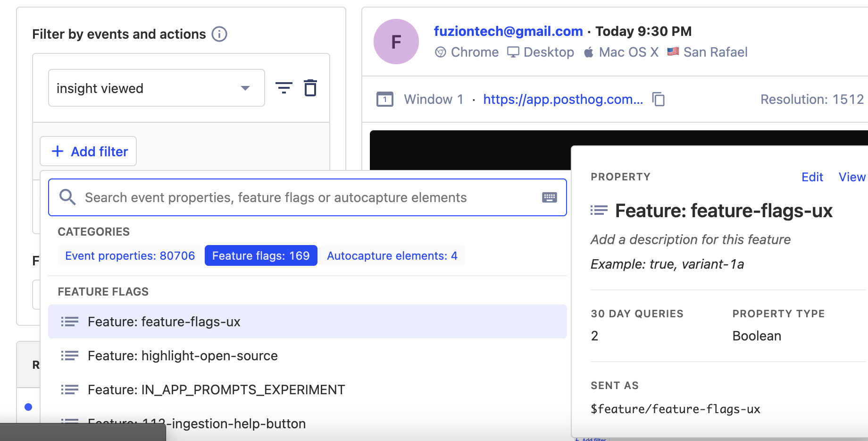Open the insight viewed event dropdown
This screenshot has width=868, height=441.
coord(244,88)
